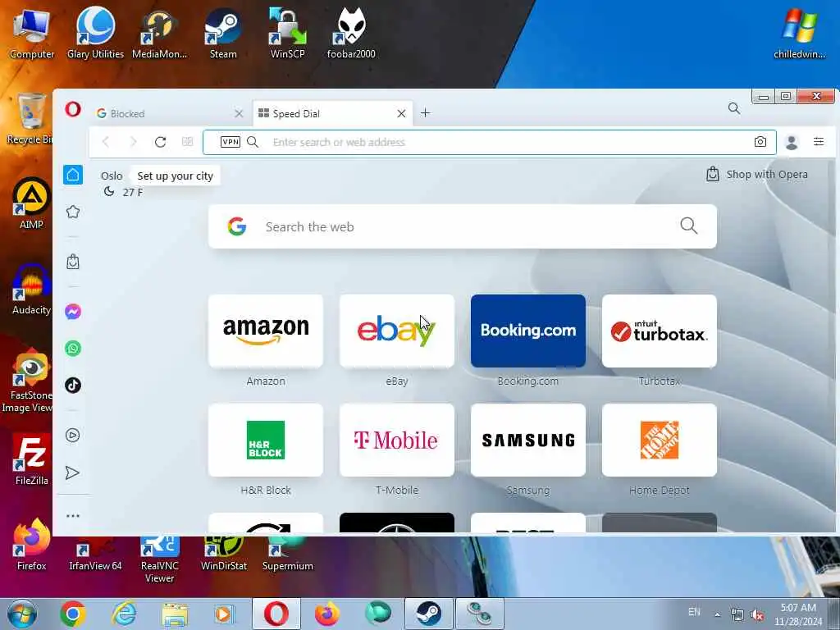Open Shopping bag icon in the sidebar
This screenshot has height=630, width=840.
click(73, 262)
